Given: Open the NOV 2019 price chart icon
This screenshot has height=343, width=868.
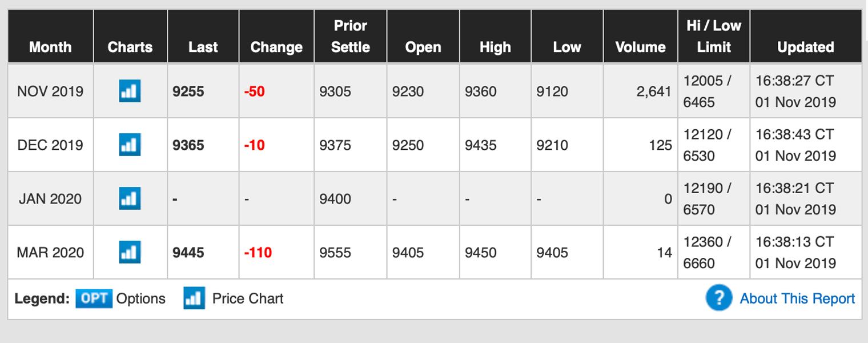Looking at the screenshot, I should coord(130,91).
